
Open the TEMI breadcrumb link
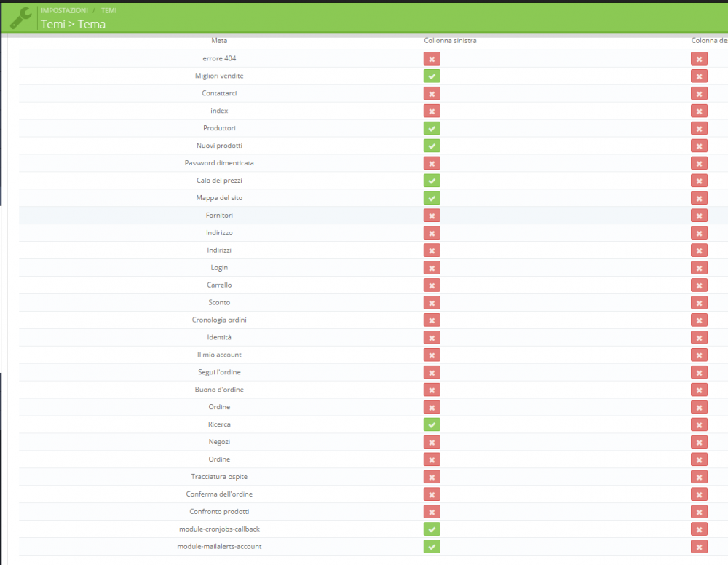pos(109,10)
